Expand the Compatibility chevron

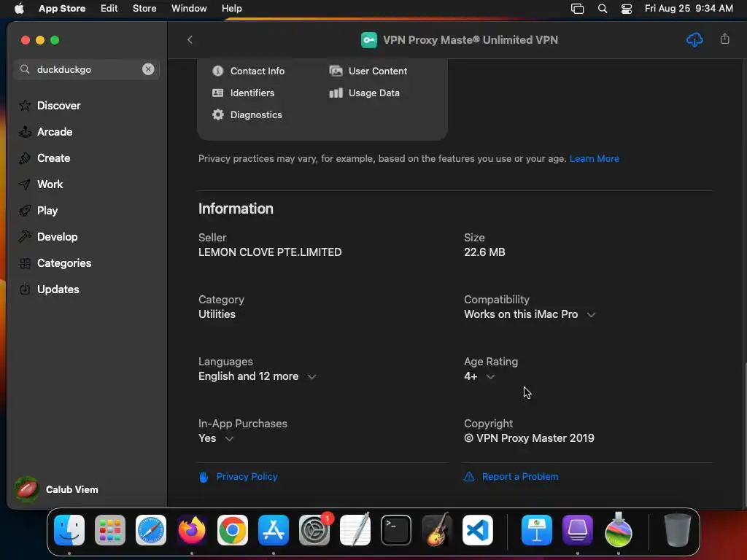point(591,314)
